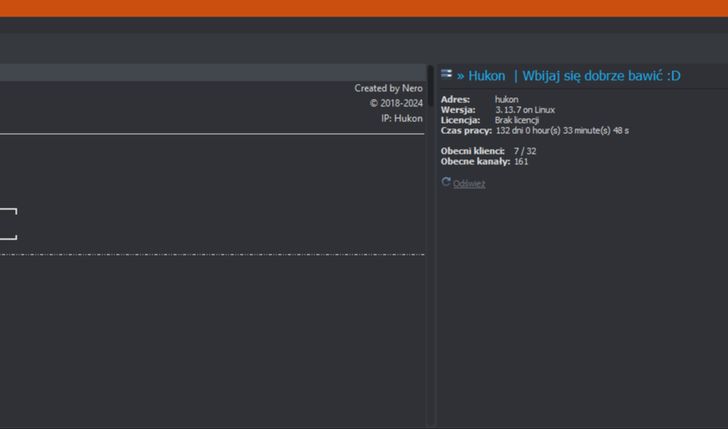Click the version value '3.13.7 on Linux'
Image resolution: width=728 pixels, height=429 pixels.
[524, 110]
